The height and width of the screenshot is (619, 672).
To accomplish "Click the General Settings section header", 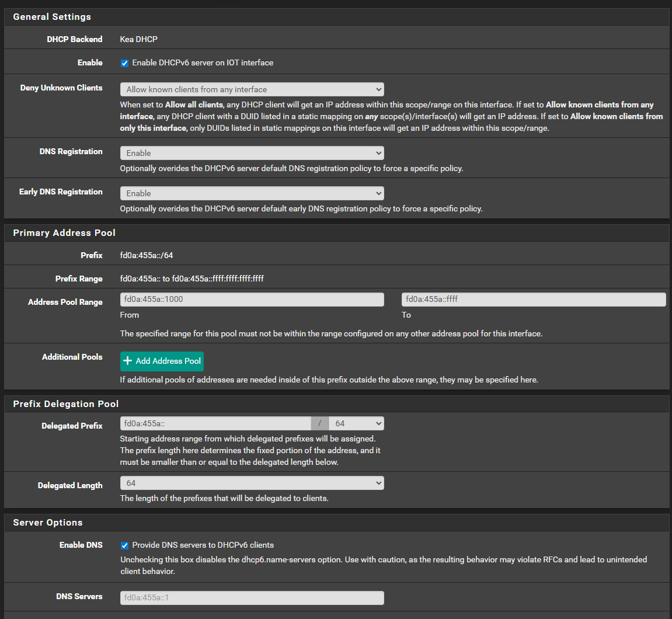I will click(x=52, y=17).
